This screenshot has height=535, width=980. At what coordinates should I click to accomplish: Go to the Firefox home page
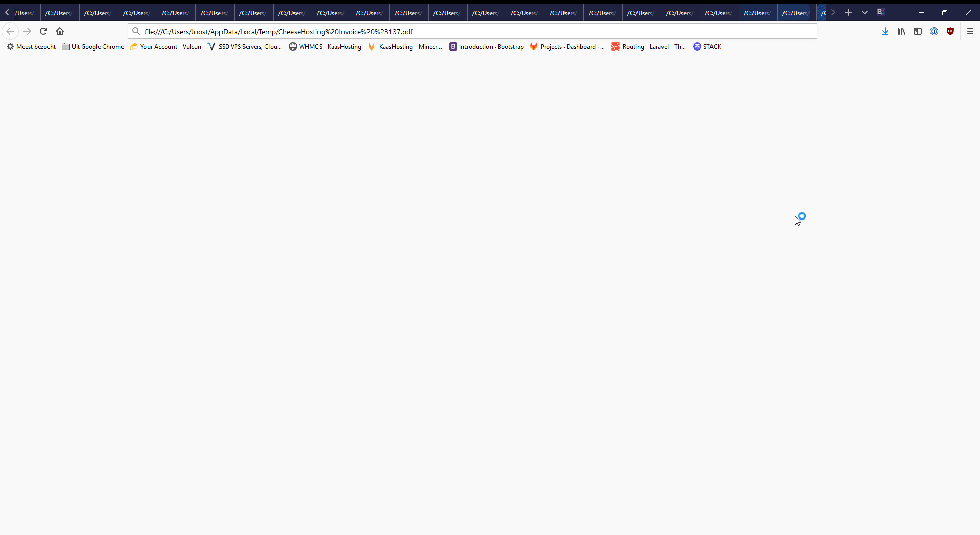point(60,31)
